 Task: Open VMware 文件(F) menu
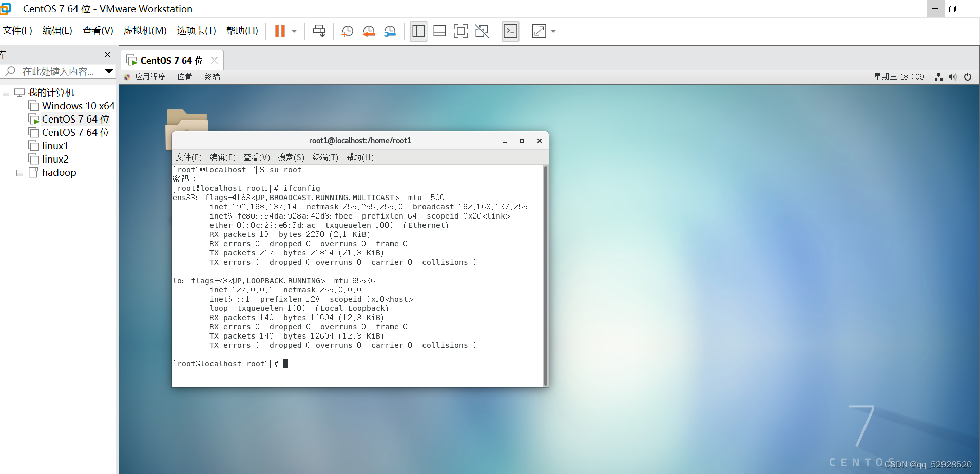point(17,31)
